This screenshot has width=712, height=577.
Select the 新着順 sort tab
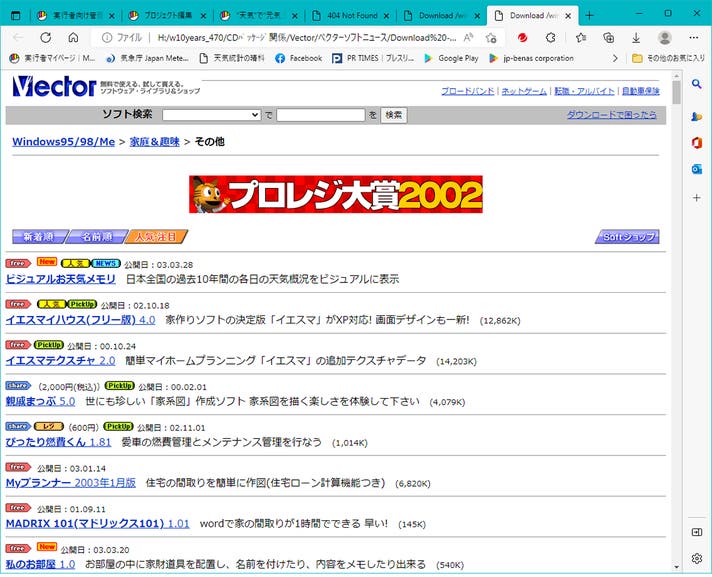pyautogui.click(x=40, y=237)
